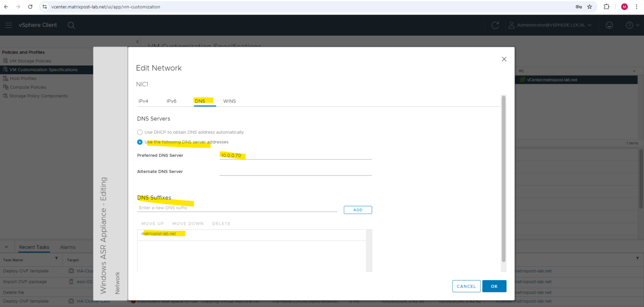Click the refresh icon in the top bar
Image resolution: width=644 pixels, height=307 pixels.
pos(495,25)
